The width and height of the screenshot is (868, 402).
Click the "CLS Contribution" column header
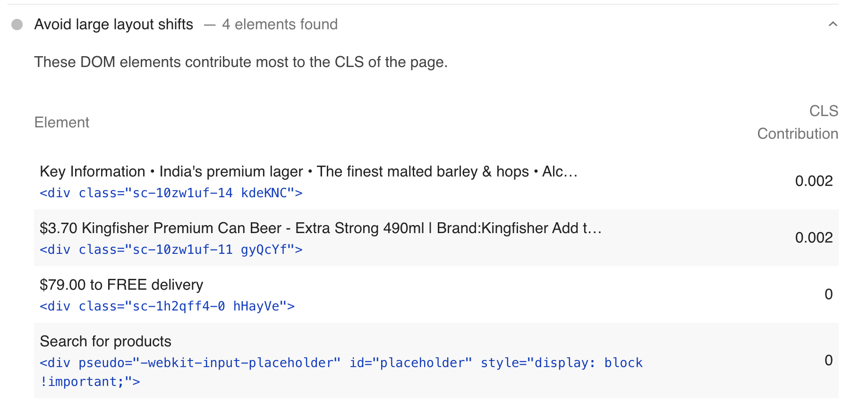click(798, 122)
